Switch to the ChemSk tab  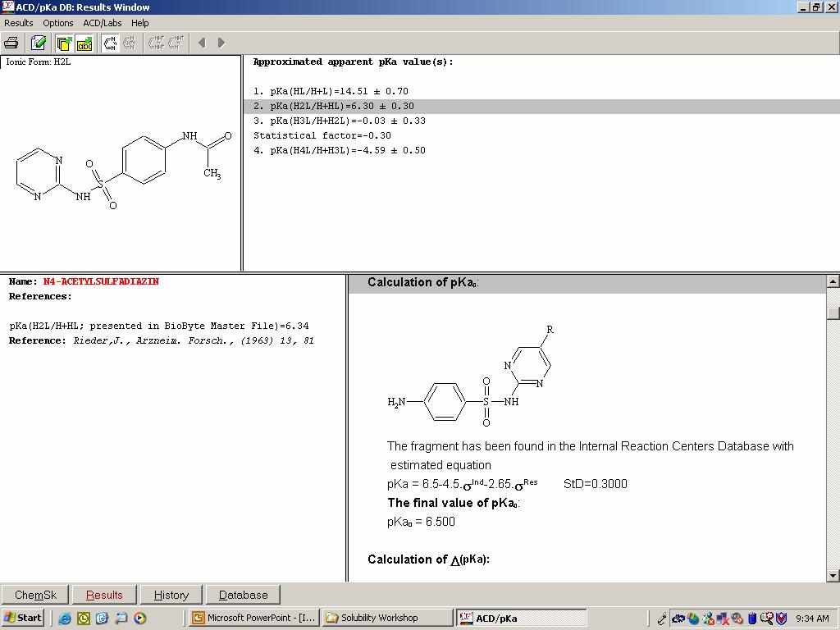point(35,596)
